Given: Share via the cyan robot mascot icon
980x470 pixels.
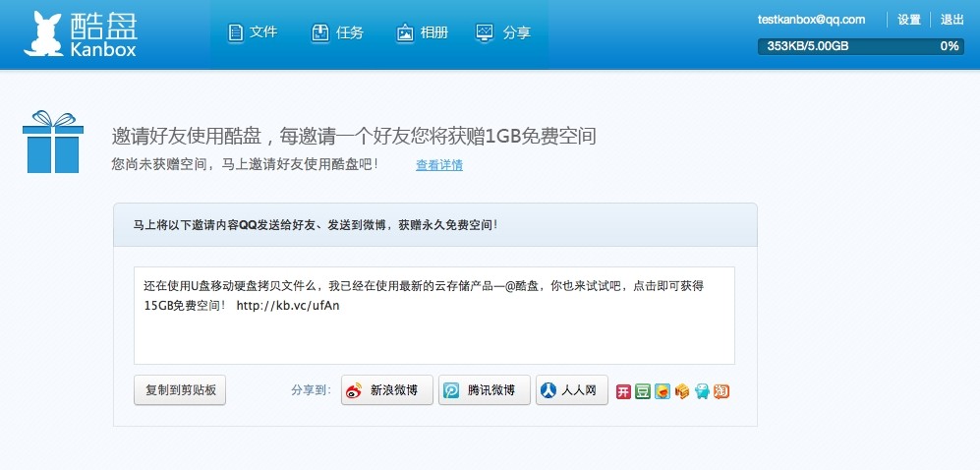Looking at the screenshot, I should click(x=702, y=392).
